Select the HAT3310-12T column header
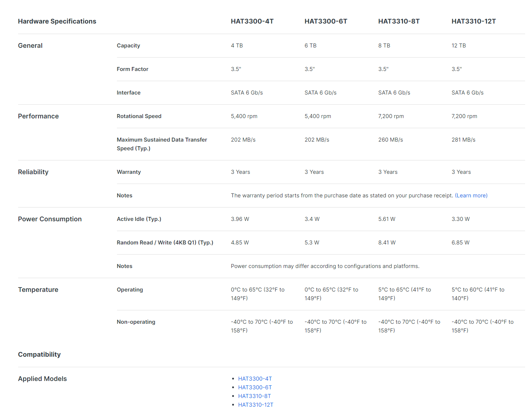This screenshot has width=532, height=419. click(474, 21)
